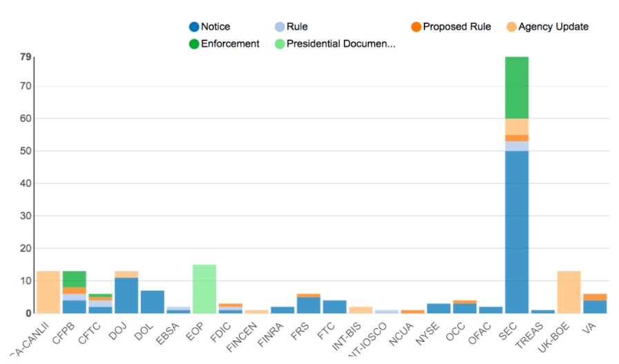Click the FRS axis label
The width and height of the screenshot is (619, 364).
(299, 332)
